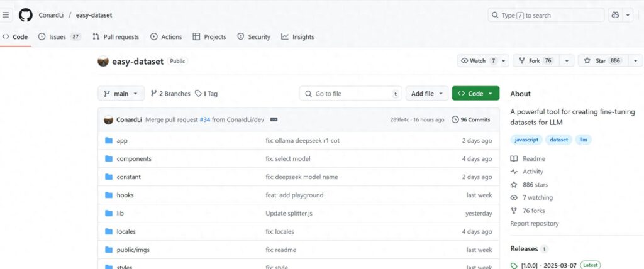Open the hamburger navigation menu
Viewport: 644px width, 269px height.
coord(6,15)
